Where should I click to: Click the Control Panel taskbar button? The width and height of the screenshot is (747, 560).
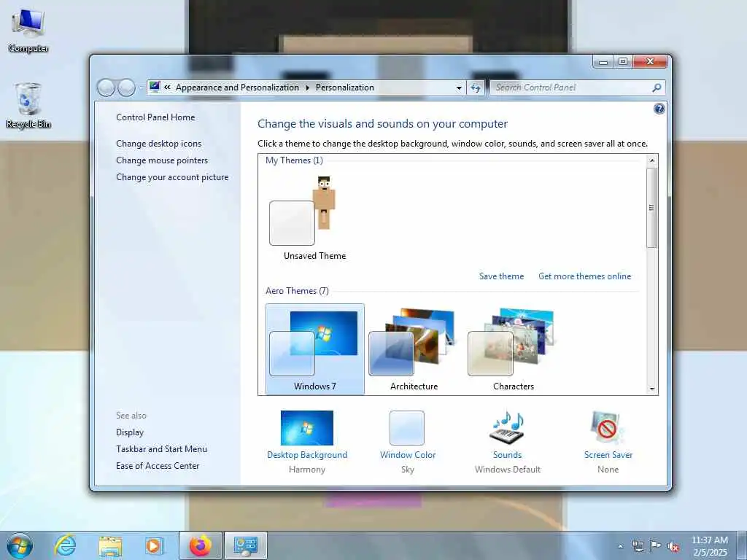246,545
